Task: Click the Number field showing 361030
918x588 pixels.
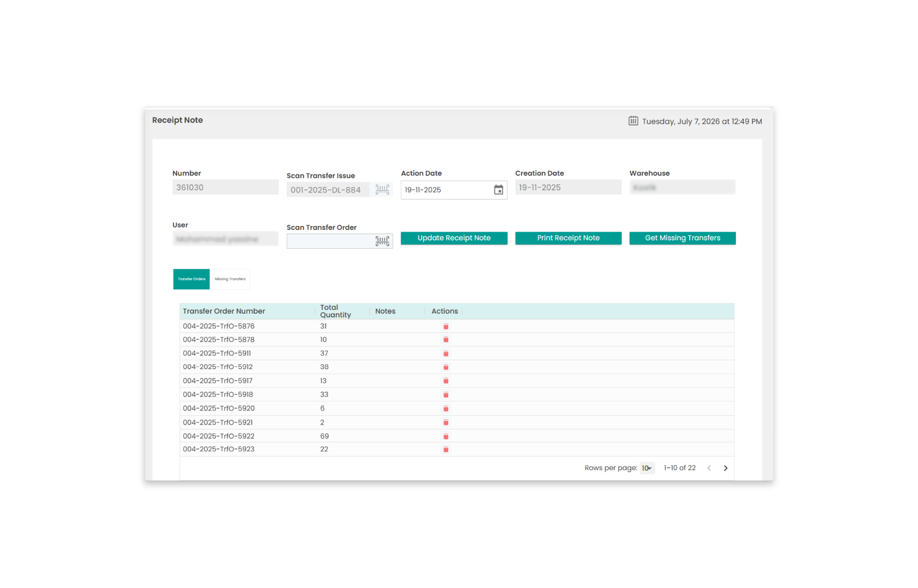Action: (225, 187)
